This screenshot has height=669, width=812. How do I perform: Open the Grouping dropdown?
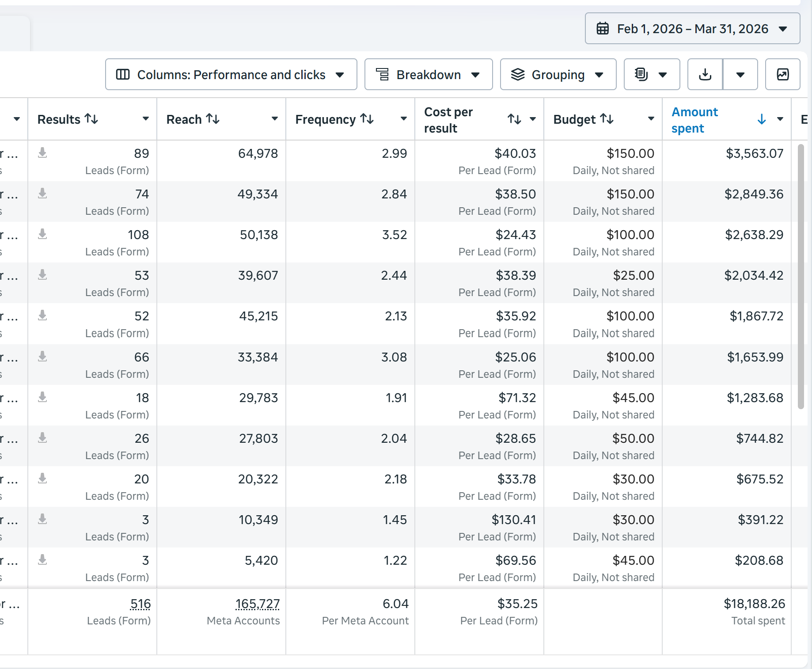(558, 75)
